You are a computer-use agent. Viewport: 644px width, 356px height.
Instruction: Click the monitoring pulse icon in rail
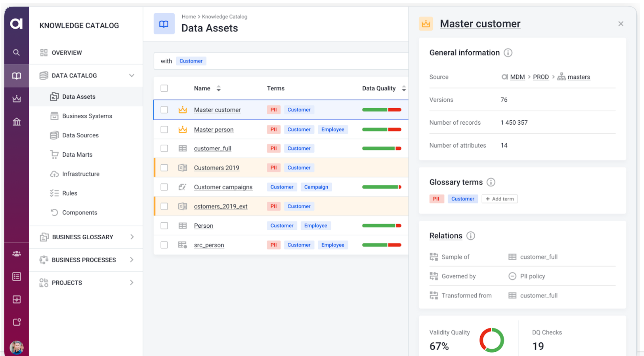(16, 299)
